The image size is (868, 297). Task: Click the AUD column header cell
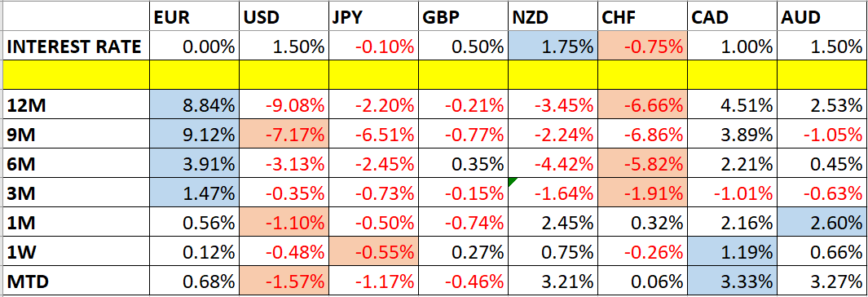pyautogui.click(x=822, y=17)
